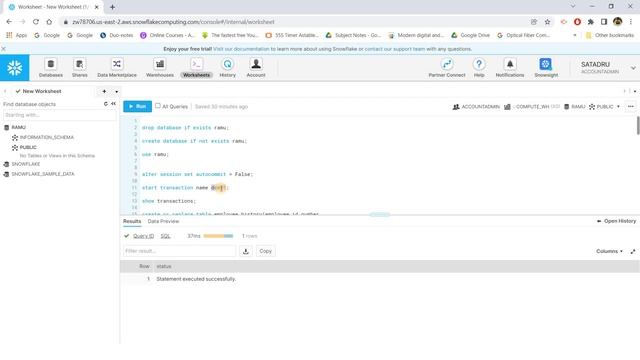Visit our documentation link
This screenshot has width=640, height=360.
(x=241, y=49)
